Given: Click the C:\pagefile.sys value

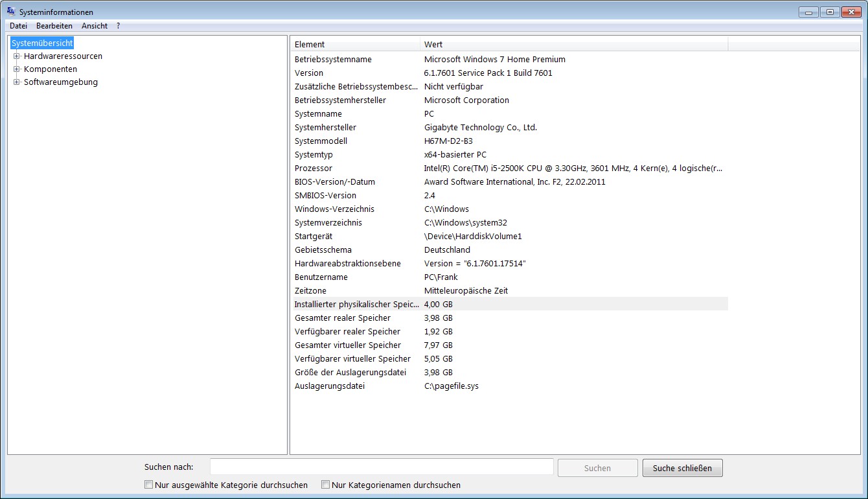Looking at the screenshot, I should tap(451, 386).
